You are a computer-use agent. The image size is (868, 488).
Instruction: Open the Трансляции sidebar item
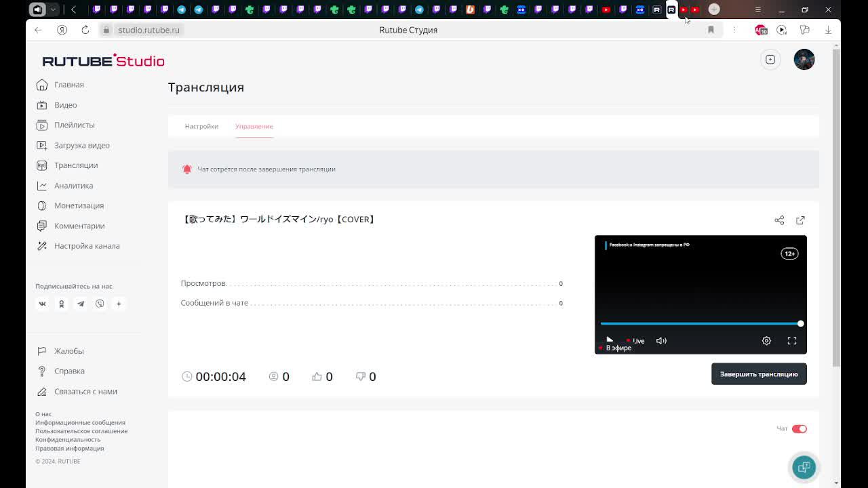click(x=67, y=165)
